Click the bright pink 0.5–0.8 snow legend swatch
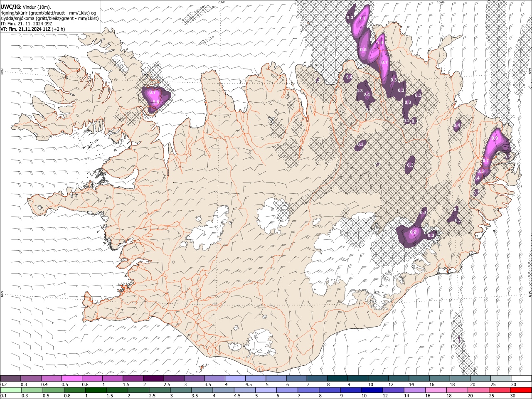The height and width of the screenshot is (399, 532). coord(72,378)
